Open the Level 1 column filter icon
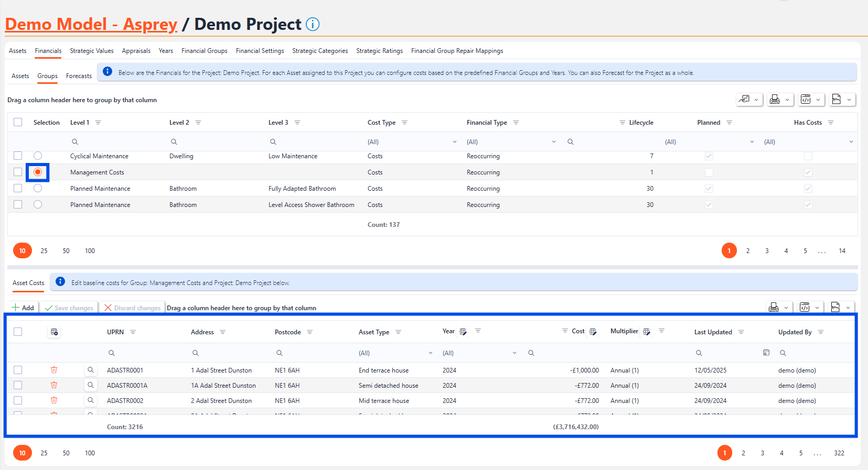868x470 pixels. coord(98,123)
